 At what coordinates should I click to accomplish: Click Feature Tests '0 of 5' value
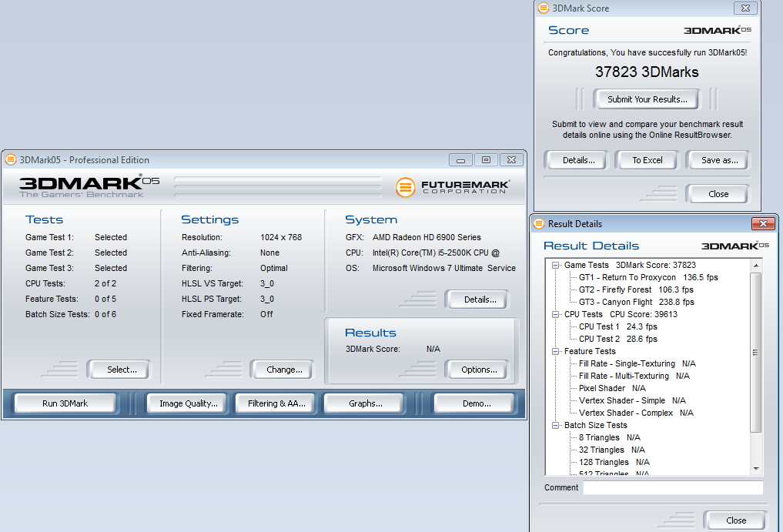coord(105,299)
